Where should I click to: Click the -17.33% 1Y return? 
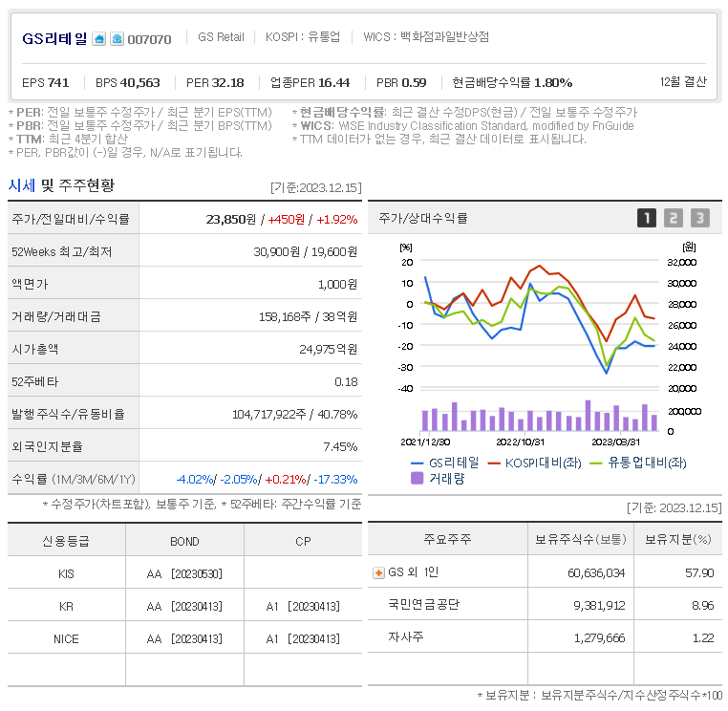335,479
